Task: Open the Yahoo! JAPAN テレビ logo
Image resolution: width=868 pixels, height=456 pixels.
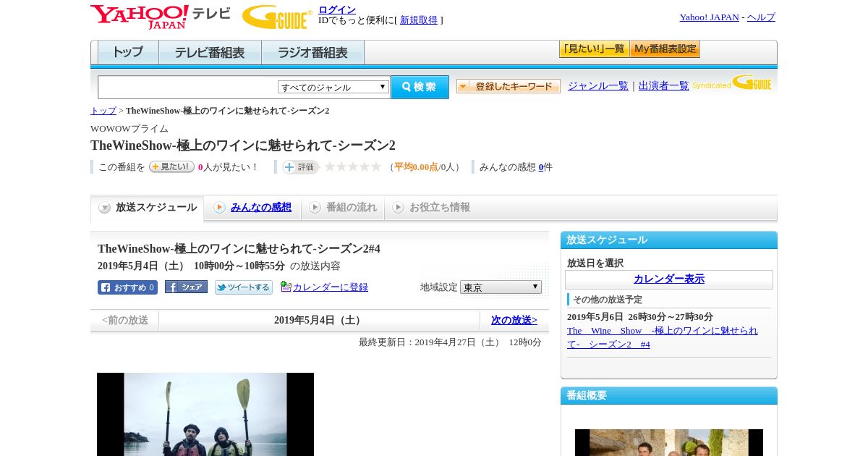Action: [161, 17]
